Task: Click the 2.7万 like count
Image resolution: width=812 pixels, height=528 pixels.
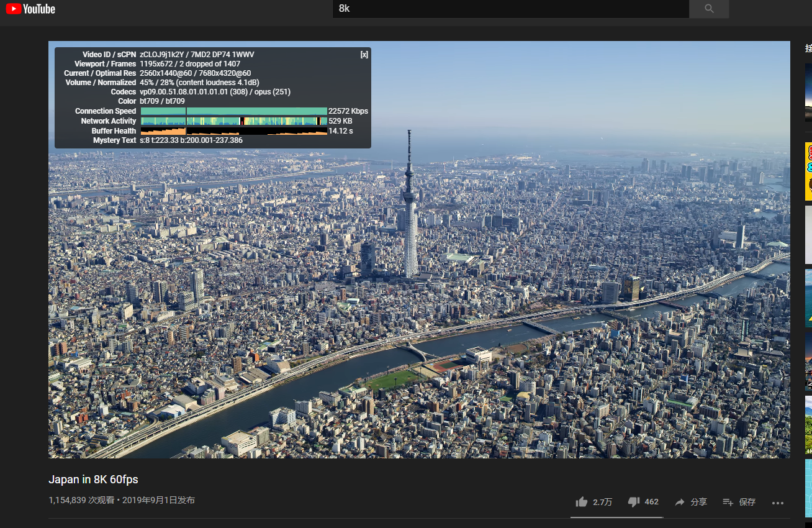Action: [x=602, y=502]
